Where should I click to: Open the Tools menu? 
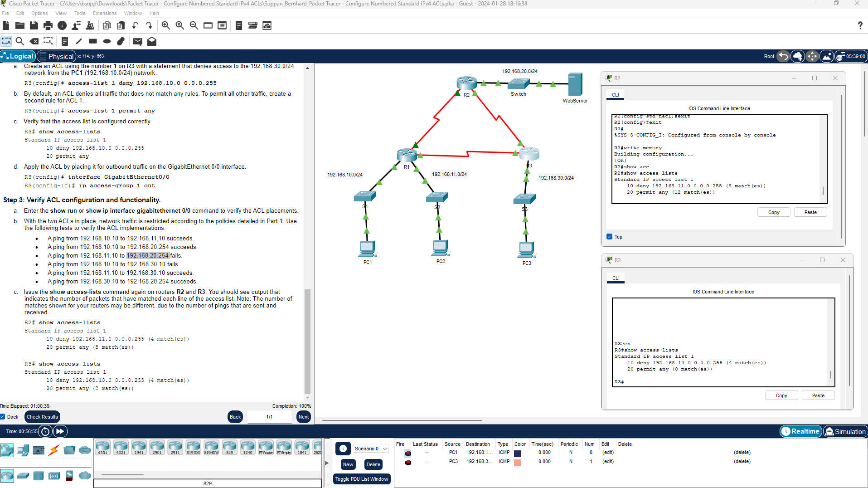(x=80, y=13)
